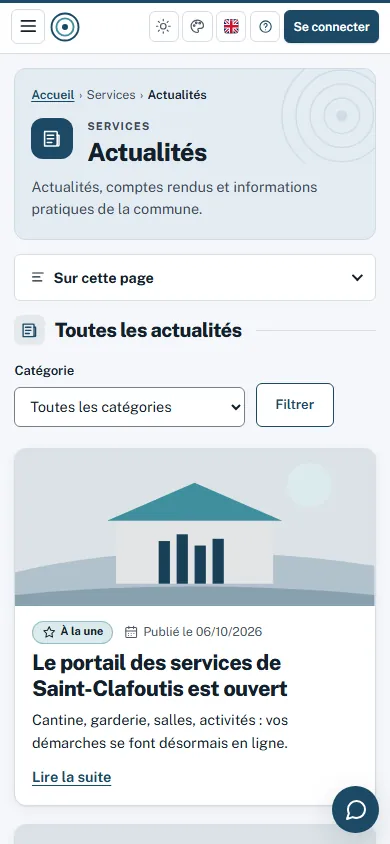Open the hamburger navigation menu
The width and height of the screenshot is (390, 844).
coord(28,26)
